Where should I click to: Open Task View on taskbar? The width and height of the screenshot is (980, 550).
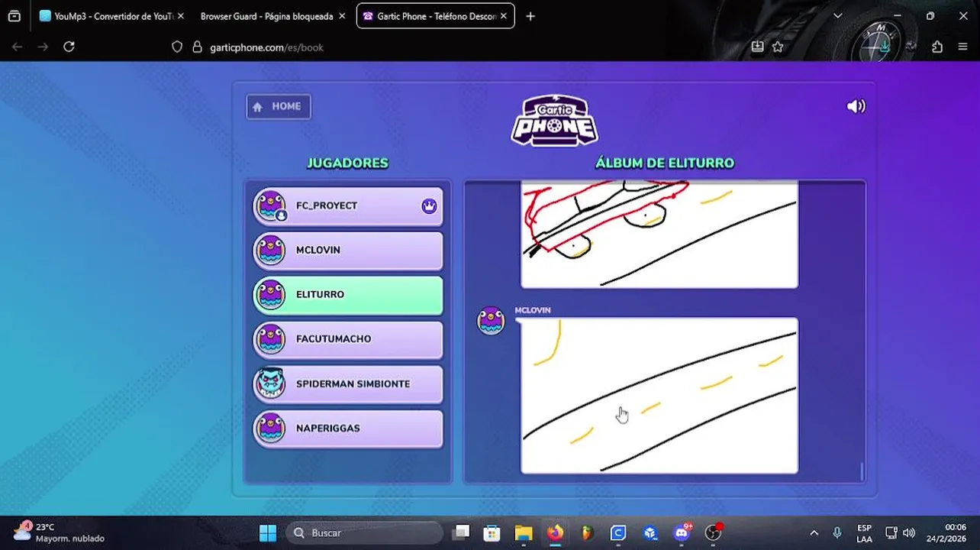pyautogui.click(x=461, y=532)
